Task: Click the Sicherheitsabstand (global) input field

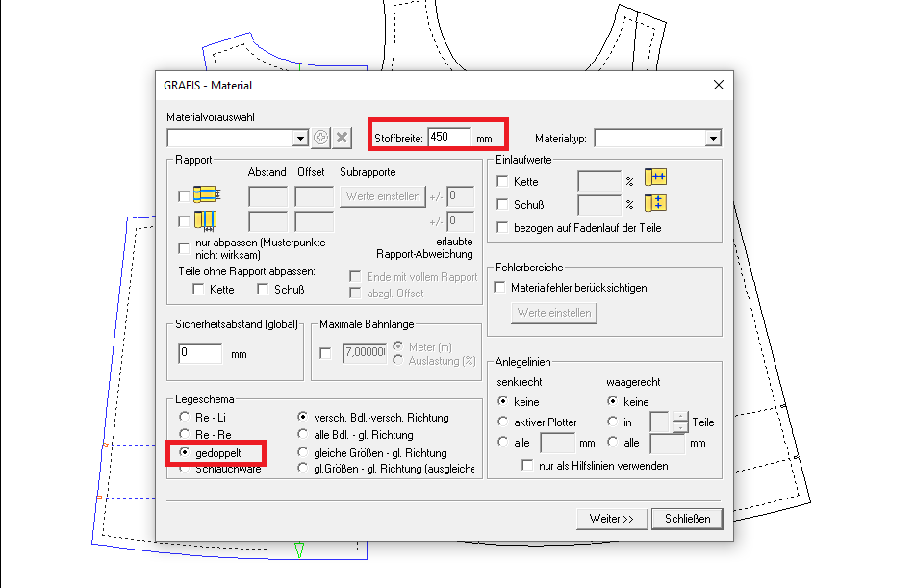Action: (x=200, y=352)
